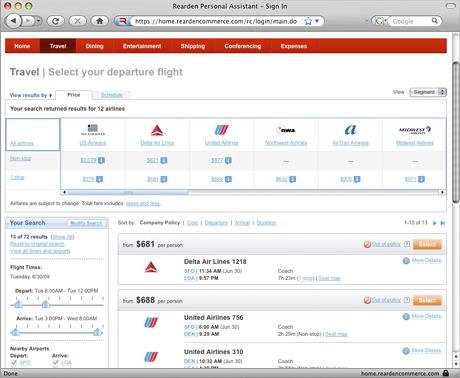Go to next results page arrow
Image resolution: width=460 pixels, height=378 pixels.
tap(434, 223)
